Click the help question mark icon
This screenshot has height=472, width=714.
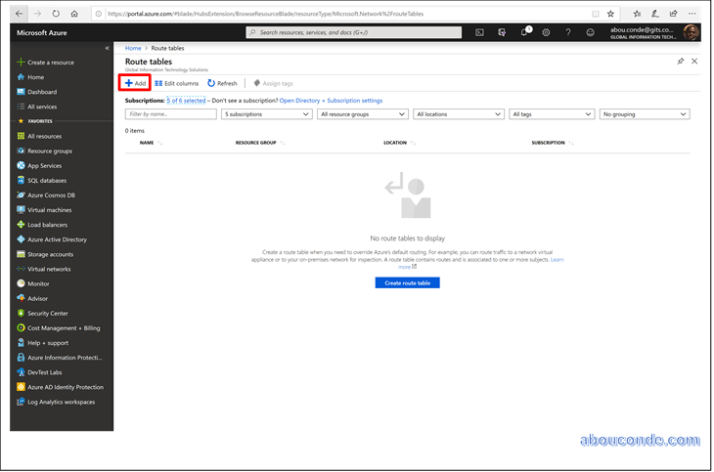coord(568,32)
